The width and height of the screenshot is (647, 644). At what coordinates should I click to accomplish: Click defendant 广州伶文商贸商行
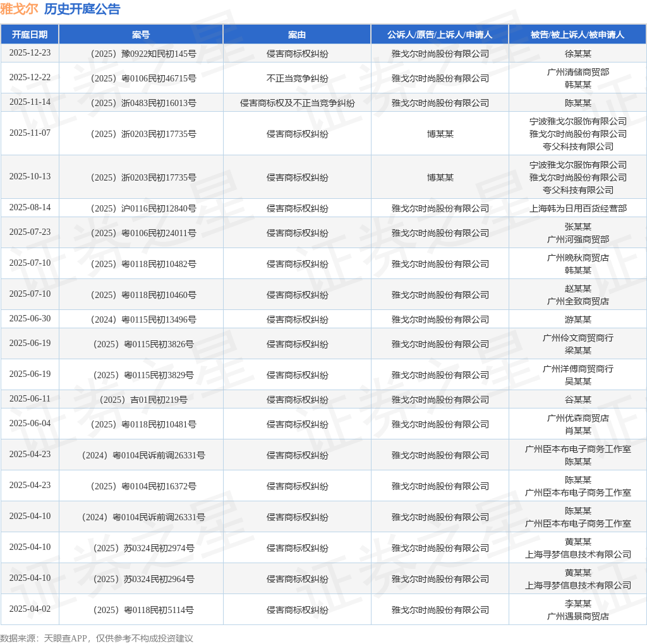pos(577,338)
